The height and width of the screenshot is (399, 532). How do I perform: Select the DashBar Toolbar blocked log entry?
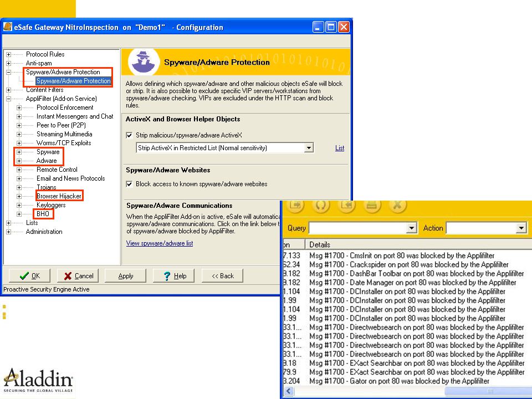coord(416,273)
